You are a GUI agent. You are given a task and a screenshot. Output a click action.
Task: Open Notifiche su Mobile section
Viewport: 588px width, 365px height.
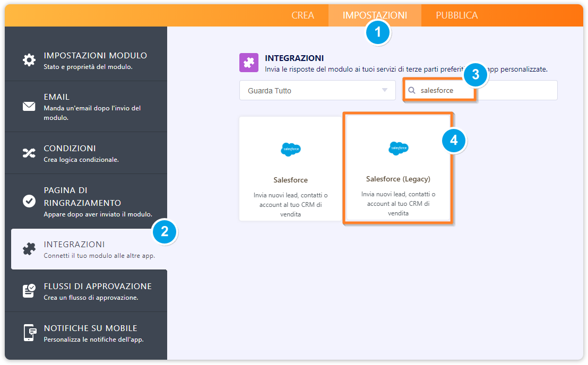coord(86,333)
